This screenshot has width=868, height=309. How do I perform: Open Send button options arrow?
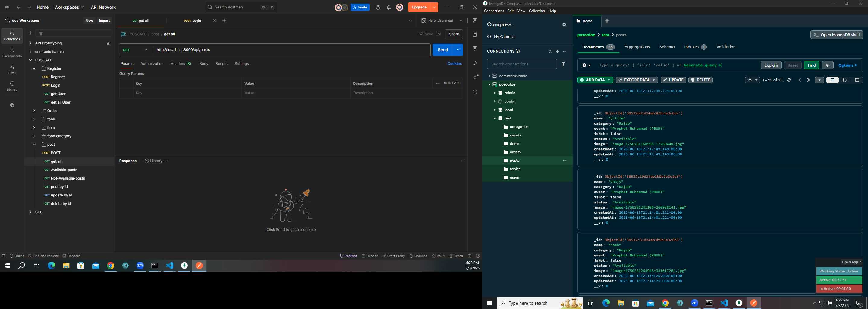pyautogui.click(x=458, y=50)
